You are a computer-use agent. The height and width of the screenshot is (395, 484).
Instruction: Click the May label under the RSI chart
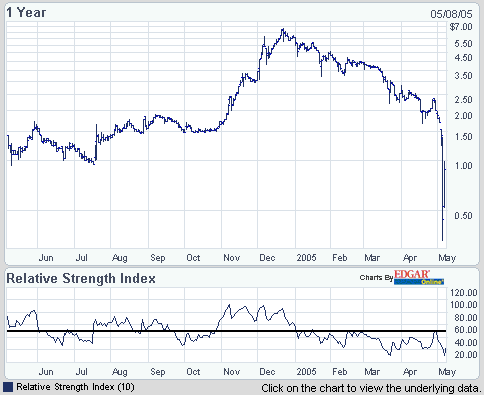pos(447,372)
